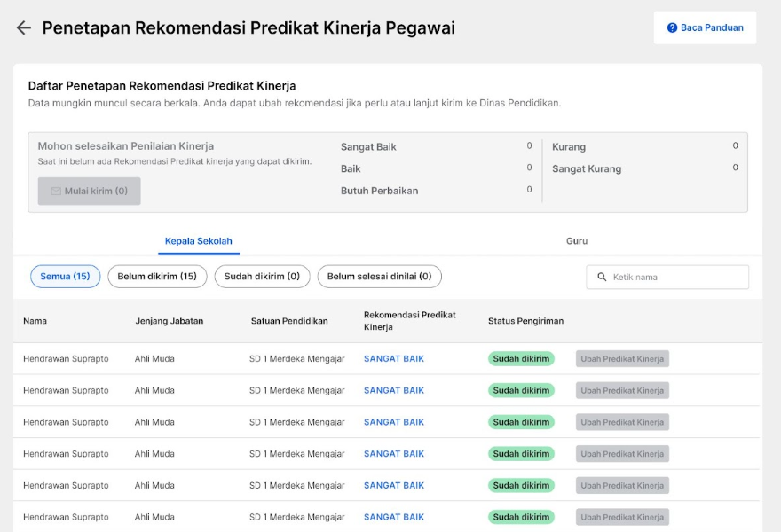Select the Belum dikirim (15) filter
781x532 pixels.
coord(157,277)
